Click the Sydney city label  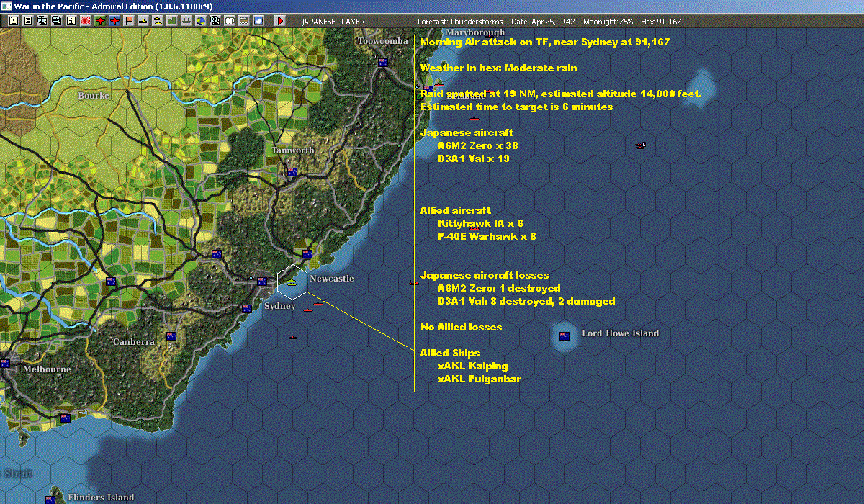(280, 306)
